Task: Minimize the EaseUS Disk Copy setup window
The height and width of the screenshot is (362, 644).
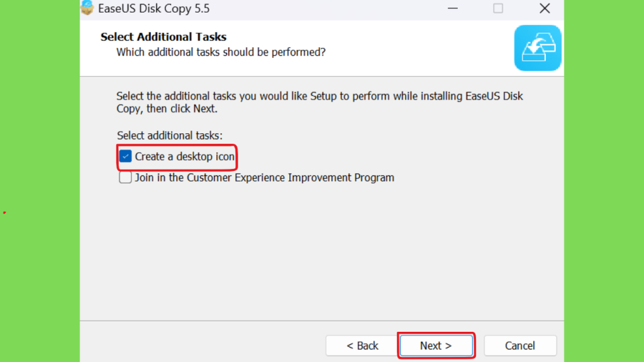Action: click(453, 8)
